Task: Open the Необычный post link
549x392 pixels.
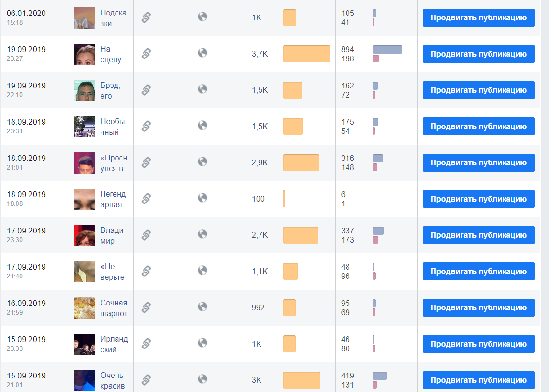Action: (x=113, y=127)
